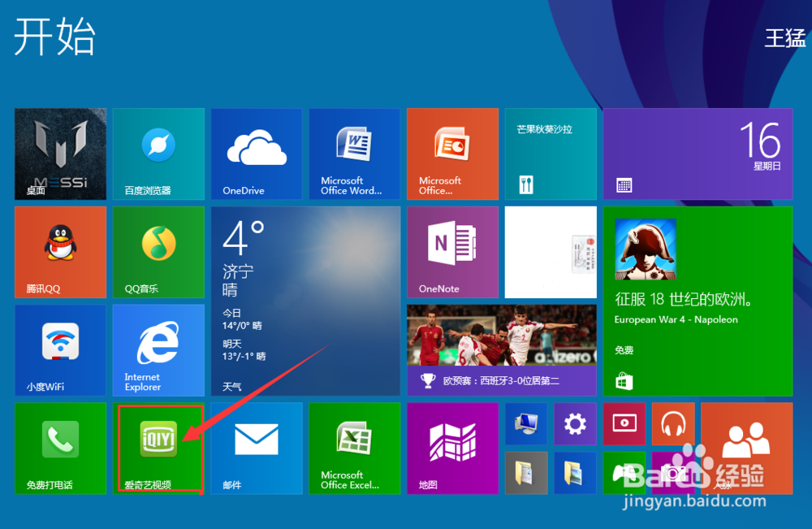Open the white photo tile showing an ID card
The height and width of the screenshot is (529, 812).
(551, 253)
